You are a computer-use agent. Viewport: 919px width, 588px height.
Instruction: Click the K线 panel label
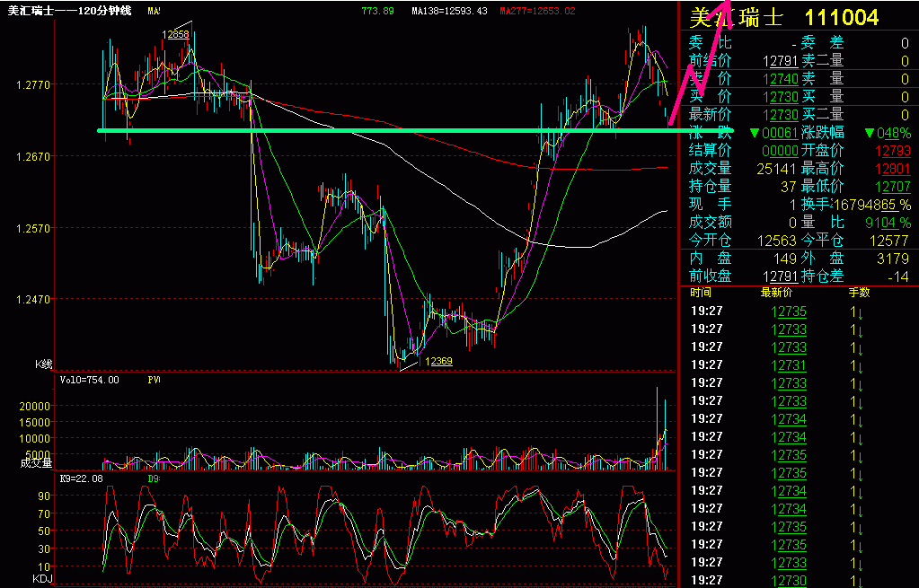click(44, 364)
